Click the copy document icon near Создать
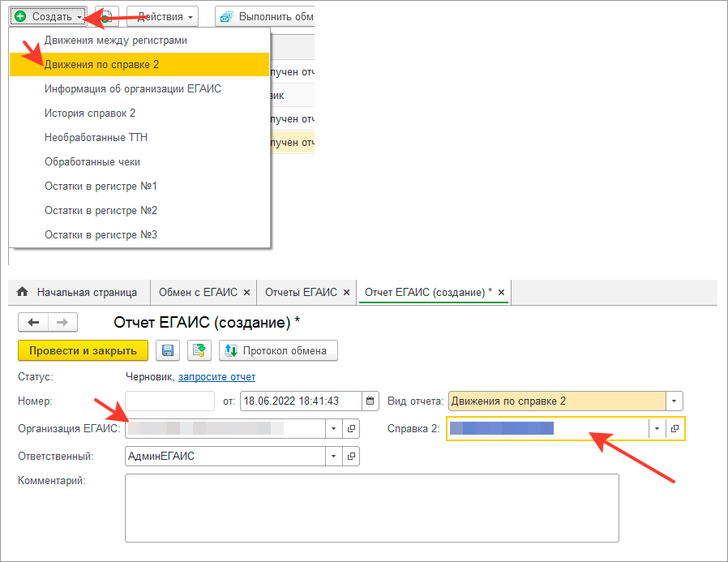The image size is (728, 562). [x=107, y=17]
